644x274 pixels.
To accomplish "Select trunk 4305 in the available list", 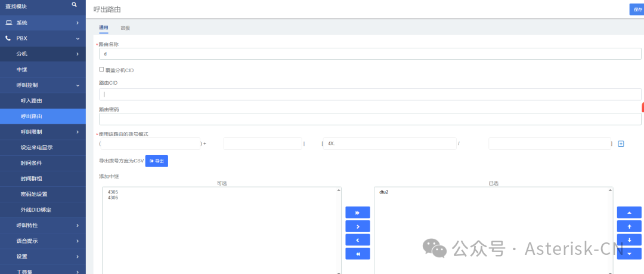I will pyautogui.click(x=113, y=192).
